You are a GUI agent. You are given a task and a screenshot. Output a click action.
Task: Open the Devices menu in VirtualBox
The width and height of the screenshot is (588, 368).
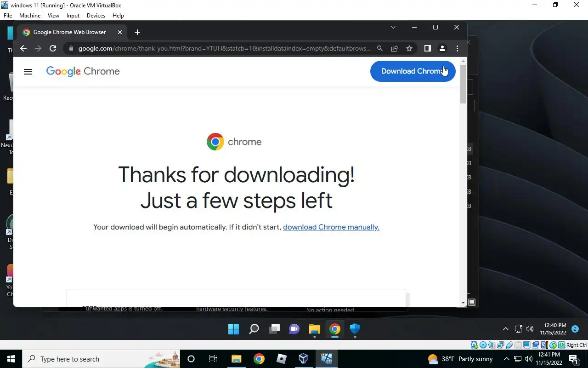96,16
